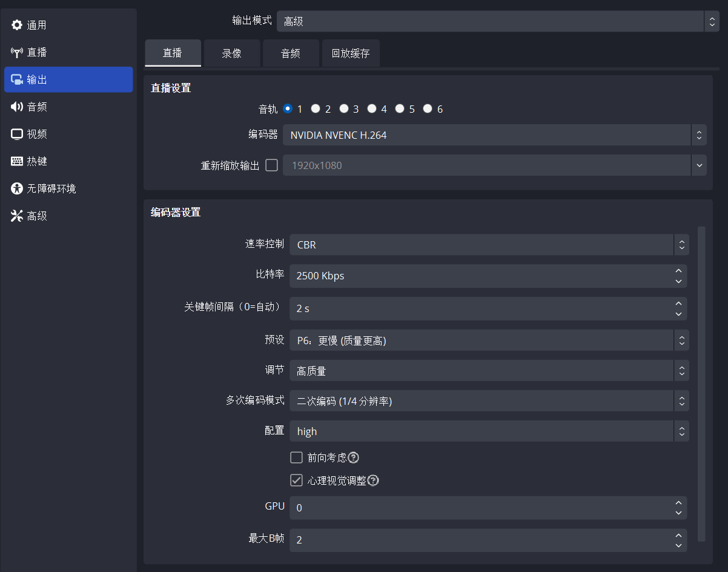Enable the 前向考虑 look-ahead checkbox
728x572 pixels.
pos(296,457)
